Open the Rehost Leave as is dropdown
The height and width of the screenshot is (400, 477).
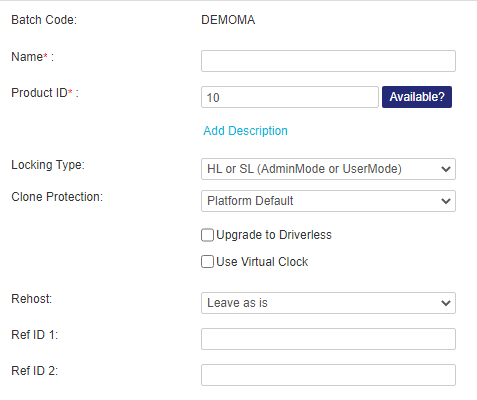tap(328, 303)
